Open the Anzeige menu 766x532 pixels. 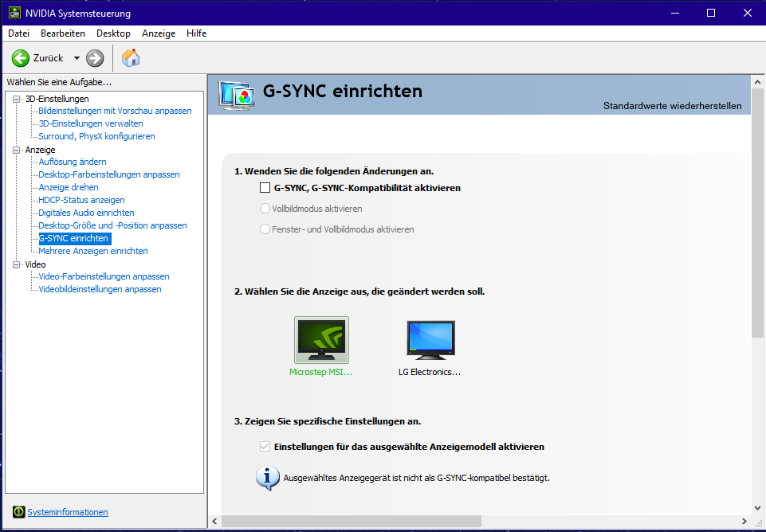coord(159,33)
